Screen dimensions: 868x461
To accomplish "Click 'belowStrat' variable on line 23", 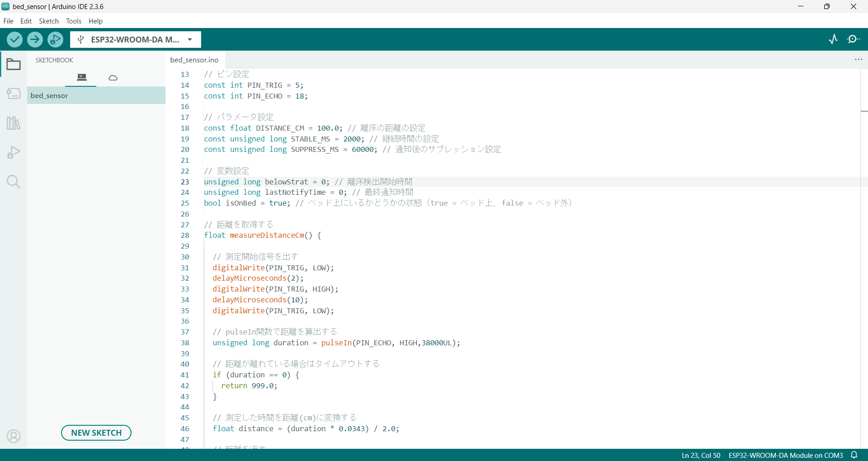I will point(287,182).
